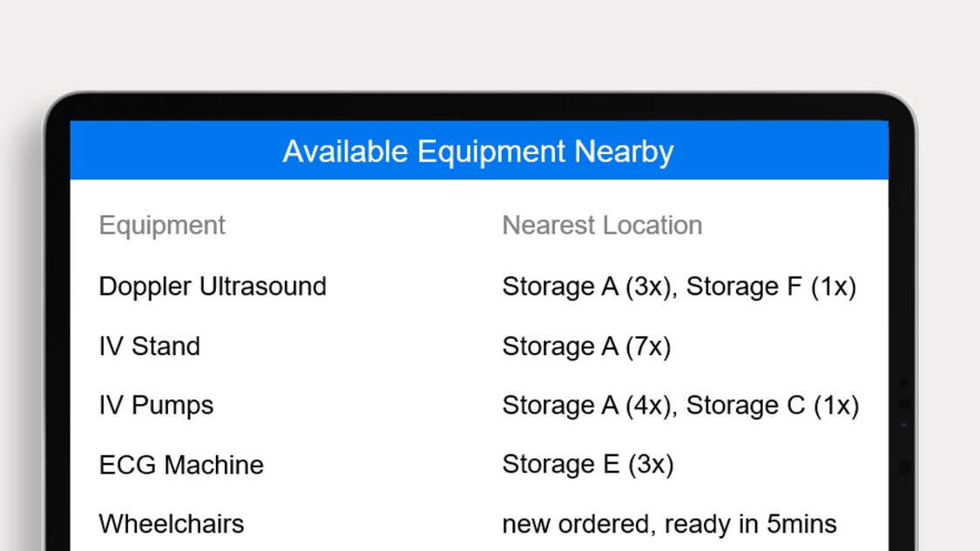Tap the word Equipment in blue header
The height and width of the screenshot is (551, 980).
pyautogui.click(x=491, y=152)
